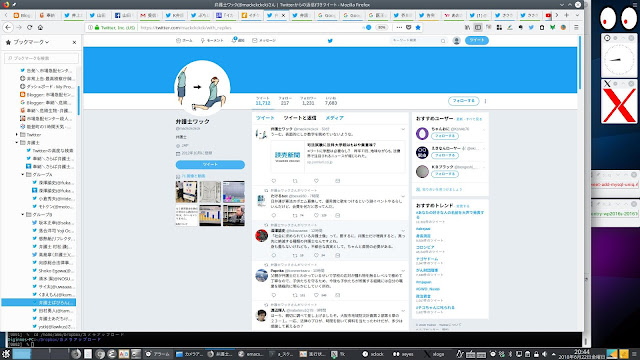Expand the Twitter bookmark folder
Viewport: 640px width, 360px height.
coord(17,134)
